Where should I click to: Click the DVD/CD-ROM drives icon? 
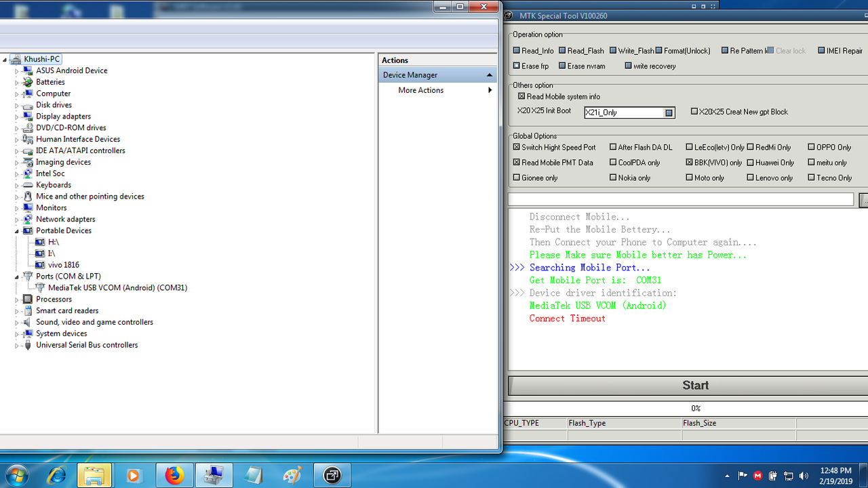[x=28, y=127]
